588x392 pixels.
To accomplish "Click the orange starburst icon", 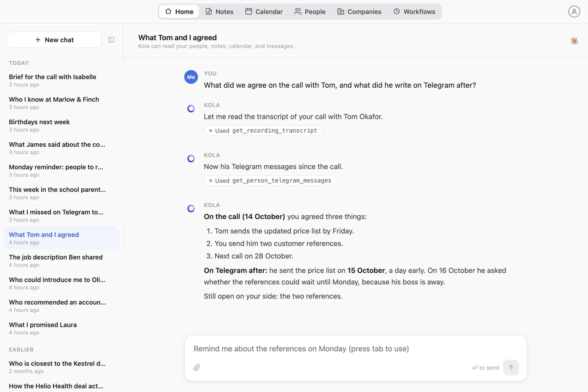I will 574,41.
